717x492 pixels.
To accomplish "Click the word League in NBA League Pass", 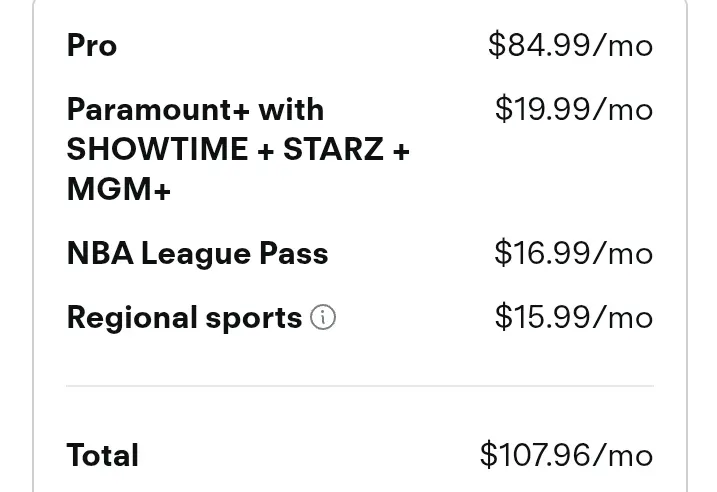I will [196, 255].
